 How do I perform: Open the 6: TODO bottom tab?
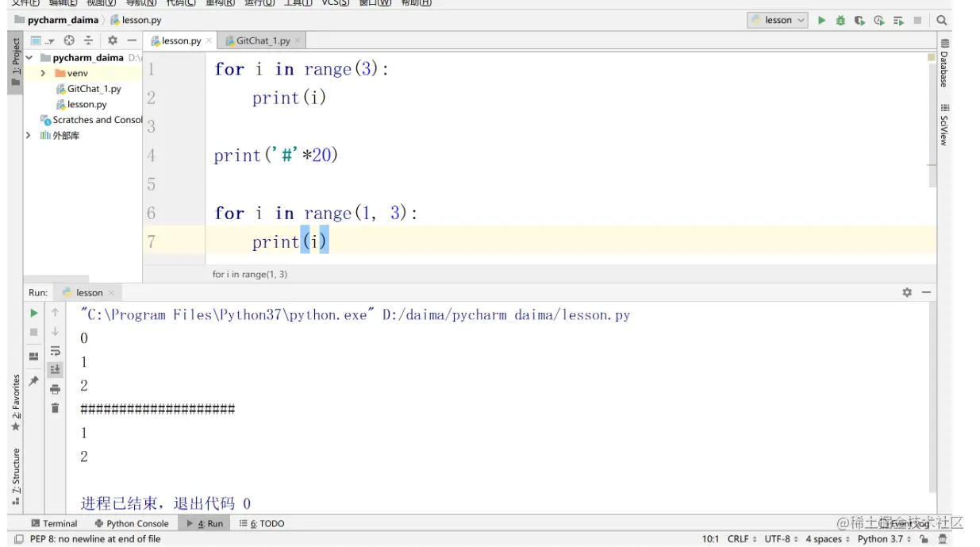pyautogui.click(x=262, y=523)
